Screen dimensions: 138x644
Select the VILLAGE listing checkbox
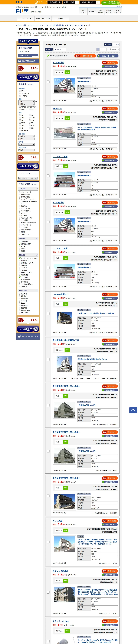(48, 129)
